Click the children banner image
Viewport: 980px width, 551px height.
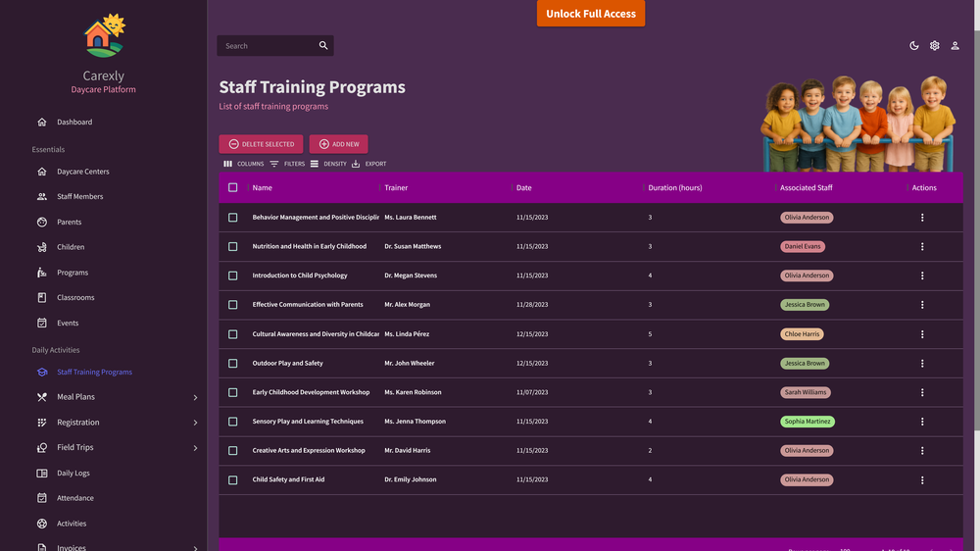point(857,124)
